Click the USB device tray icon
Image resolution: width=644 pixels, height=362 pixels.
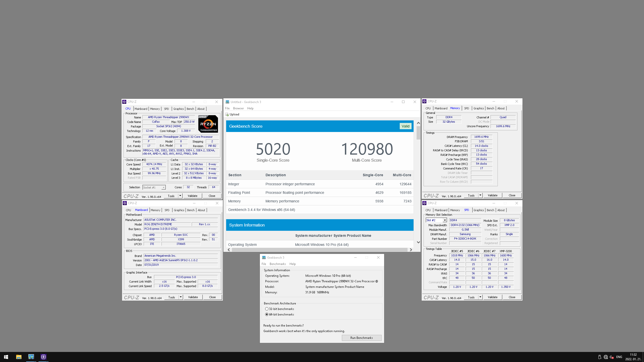(599, 357)
